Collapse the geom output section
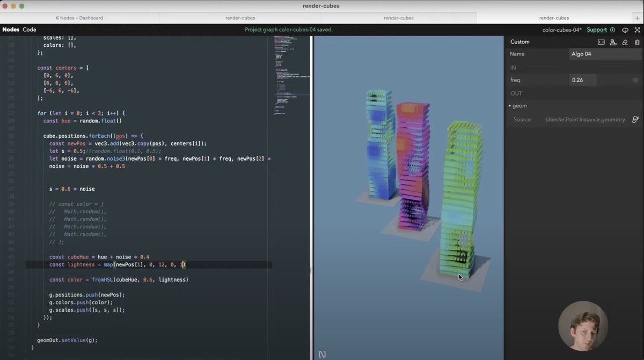Viewport: 644px width, 360px height. [x=510, y=106]
